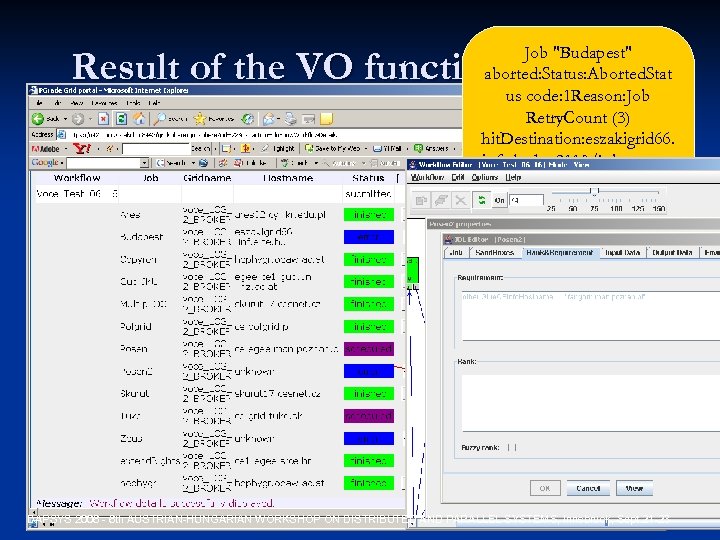Viewport: 720px width, 540px height.
Task: Click green refresh icon in Workflow Editor
Action: coord(482,200)
